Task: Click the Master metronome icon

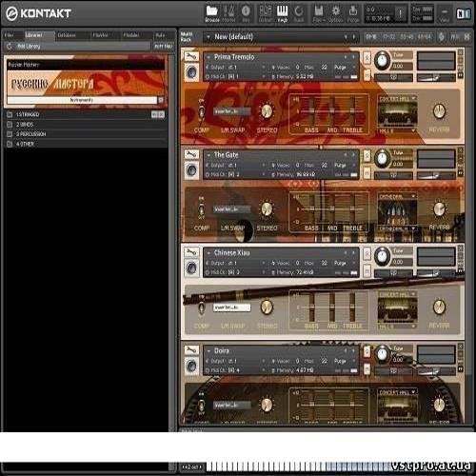Action: point(228,11)
